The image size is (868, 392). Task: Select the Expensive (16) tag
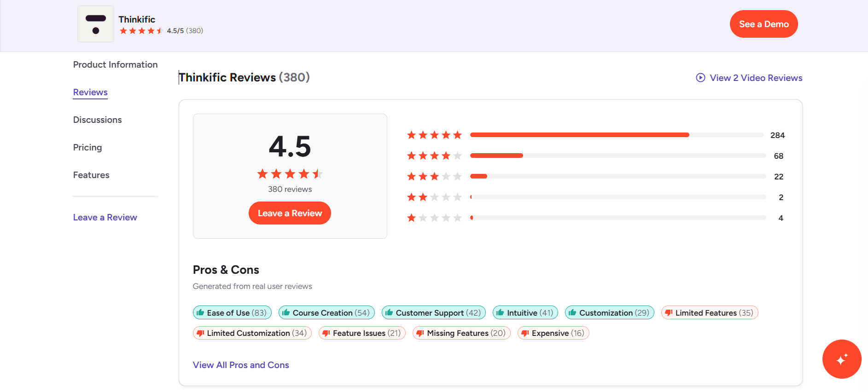pyautogui.click(x=553, y=333)
